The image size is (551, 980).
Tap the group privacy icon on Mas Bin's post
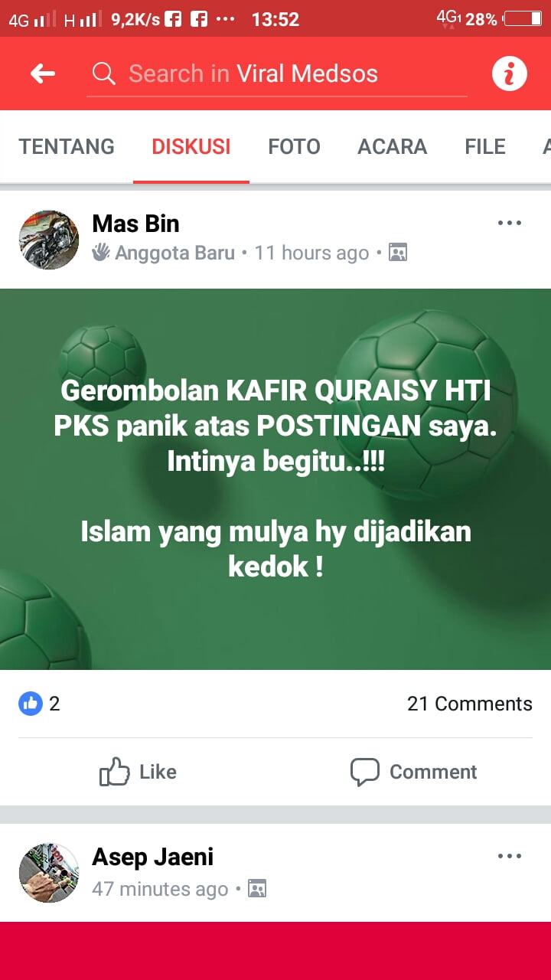[398, 253]
